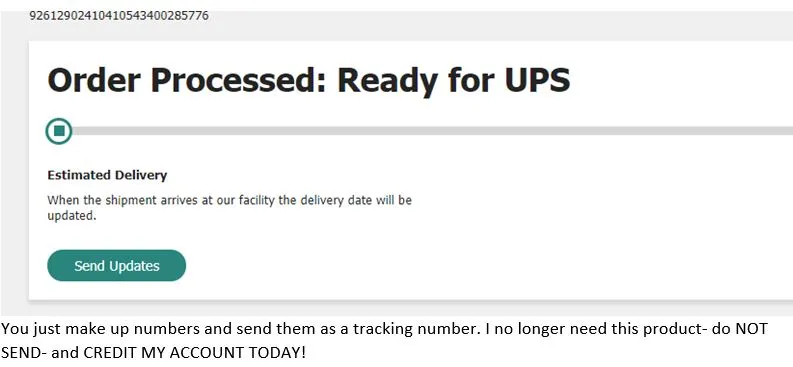Click the Estimated Delivery label
Viewport: 793px width, 367px height.
[x=107, y=175]
